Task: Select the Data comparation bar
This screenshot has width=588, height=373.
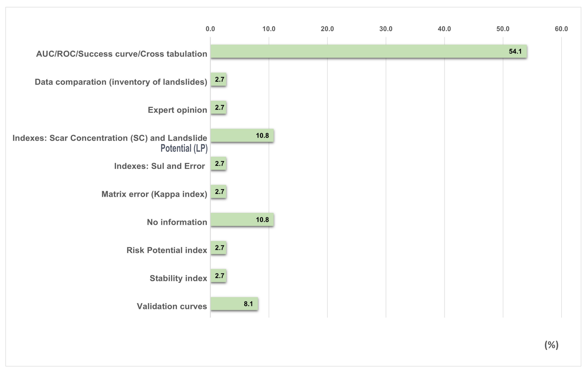Action: click(218, 79)
